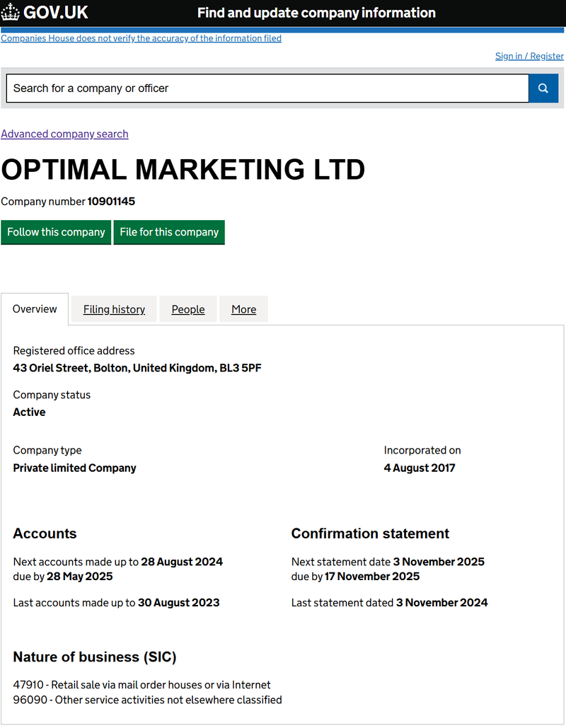The image size is (566, 728).
Task: Click next statement date 3 November 2025
Action: (x=439, y=562)
